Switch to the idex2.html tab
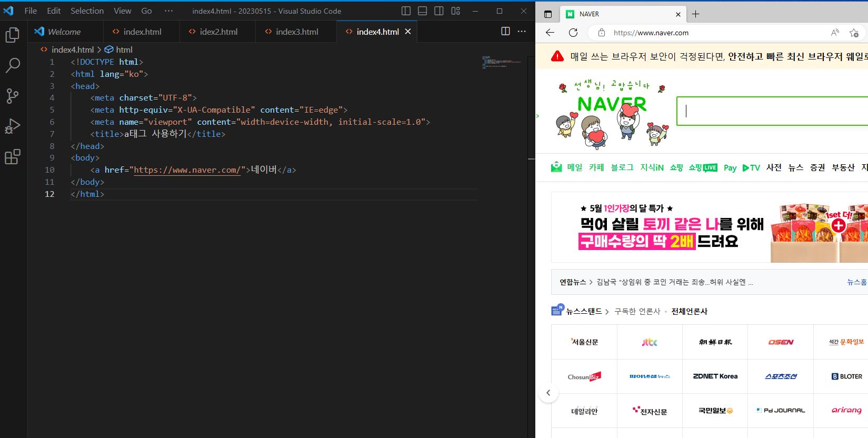The height and width of the screenshot is (438, 868). click(218, 32)
